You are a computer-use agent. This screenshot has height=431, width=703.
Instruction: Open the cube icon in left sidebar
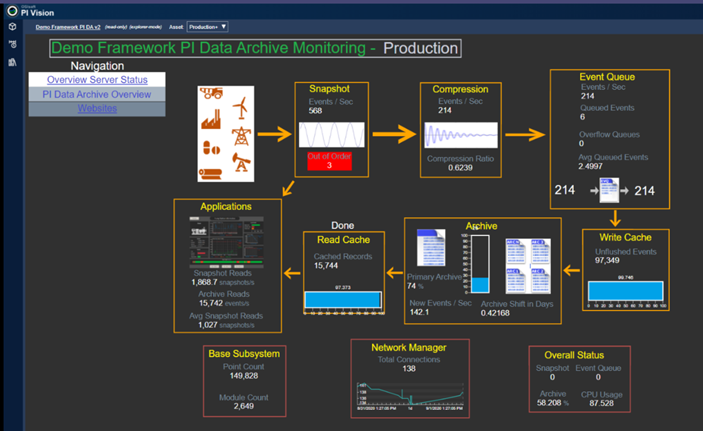click(11, 28)
